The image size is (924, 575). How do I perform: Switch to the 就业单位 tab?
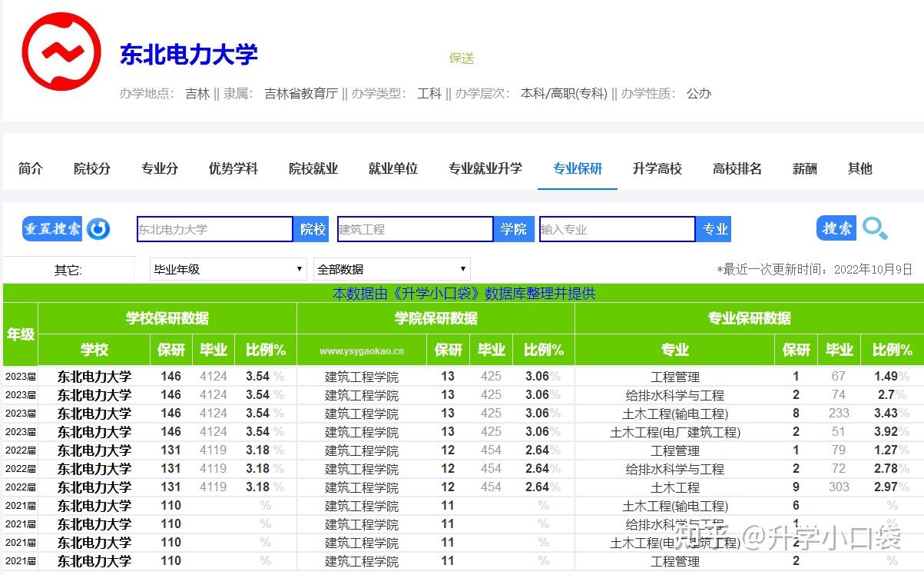point(393,168)
